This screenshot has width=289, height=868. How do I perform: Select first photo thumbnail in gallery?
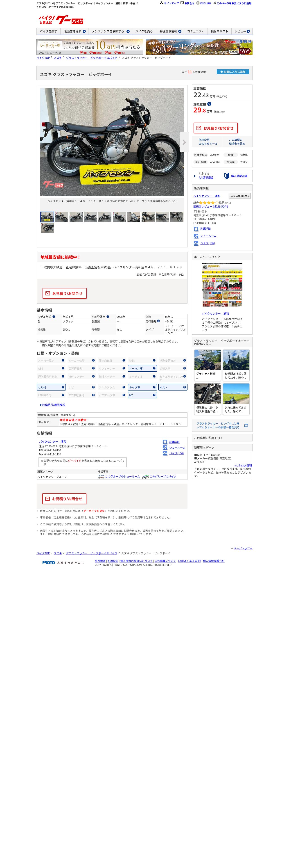pos(47,217)
